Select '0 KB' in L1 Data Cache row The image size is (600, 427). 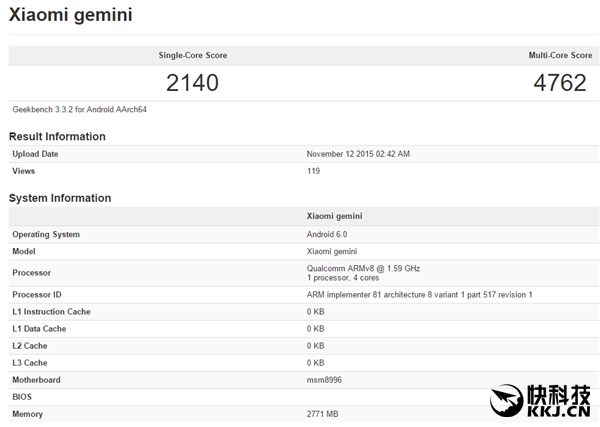(315, 329)
